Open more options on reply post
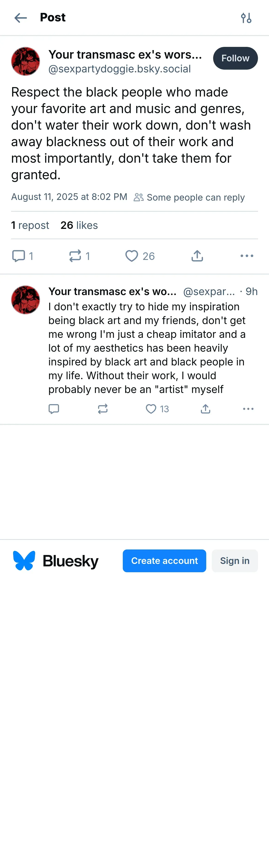The height and width of the screenshot is (868, 269). (x=248, y=409)
